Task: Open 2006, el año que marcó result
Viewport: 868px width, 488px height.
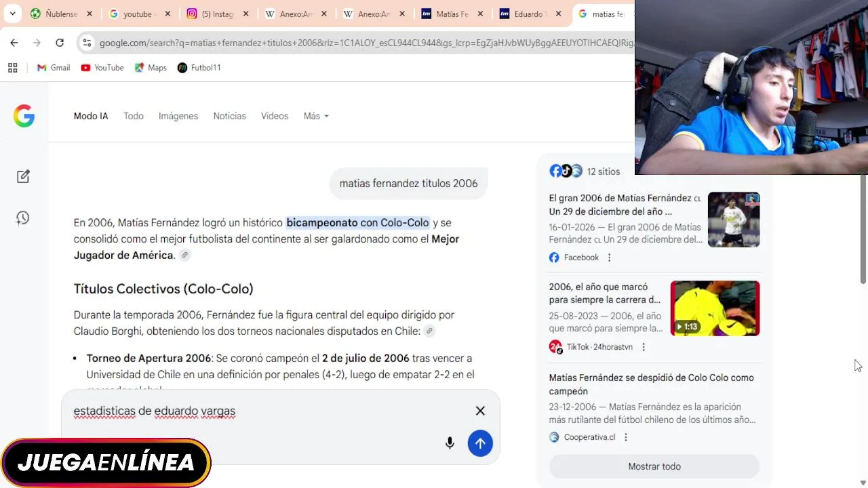Action: coord(605,293)
